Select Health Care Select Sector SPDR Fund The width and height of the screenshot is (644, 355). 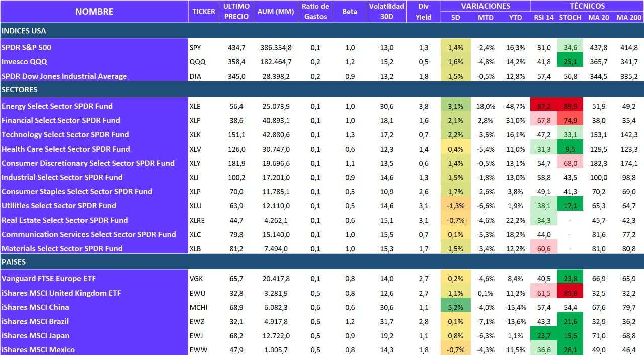pos(94,149)
